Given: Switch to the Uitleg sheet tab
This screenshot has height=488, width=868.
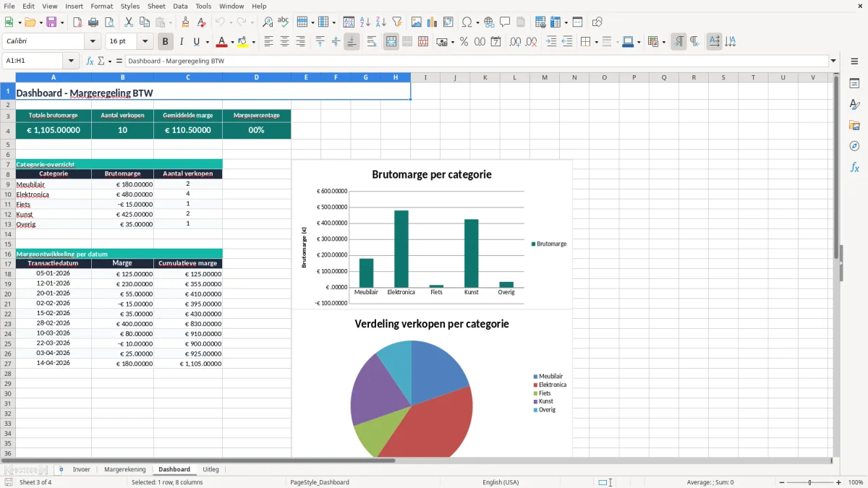Looking at the screenshot, I should (x=210, y=469).
